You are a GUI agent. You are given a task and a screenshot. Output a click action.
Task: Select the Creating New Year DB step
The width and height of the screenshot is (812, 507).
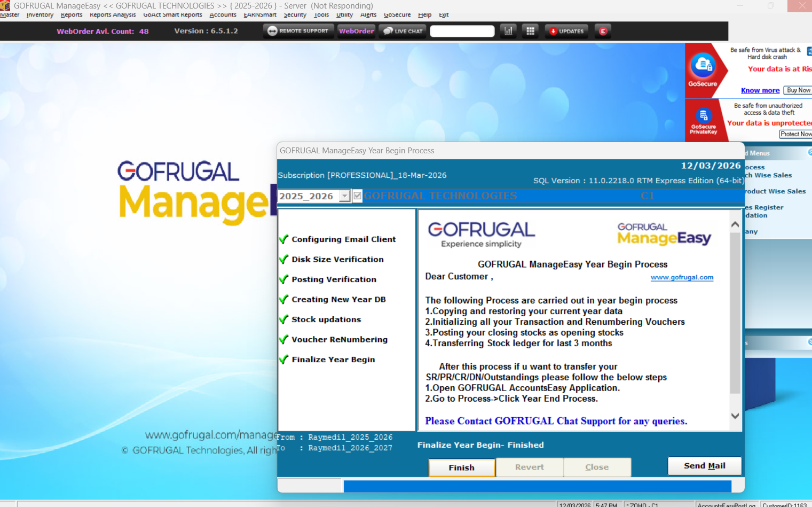coord(338,299)
